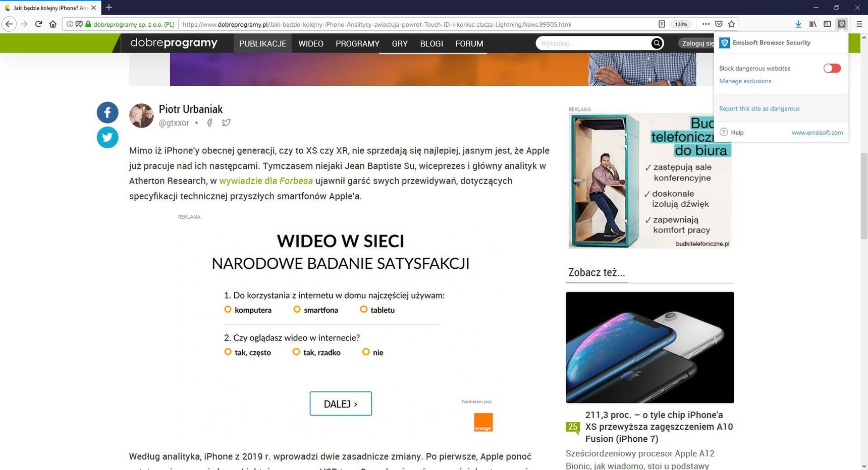868x470 pixels.
Task: Click the DALEJ survey button
Action: click(341, 403)
